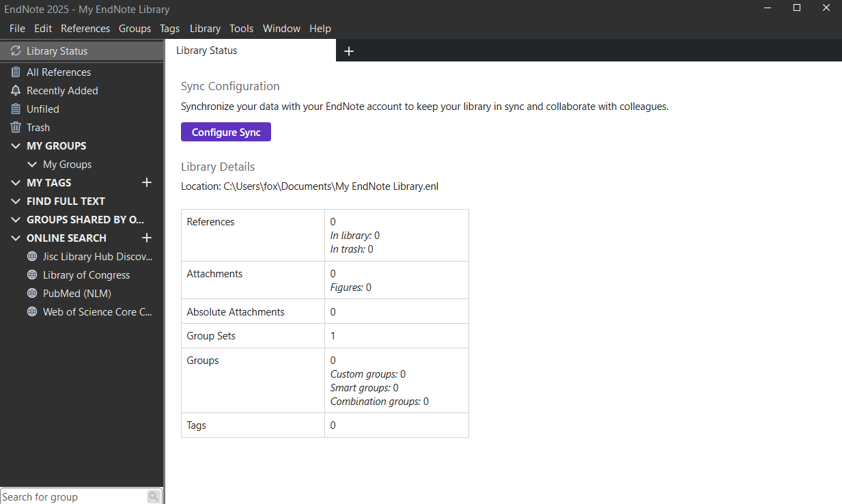Image resolution: width=842 pixels, height=504 pixels.
Task: Click the Library Status sync icon
Action: pos(16,51)
